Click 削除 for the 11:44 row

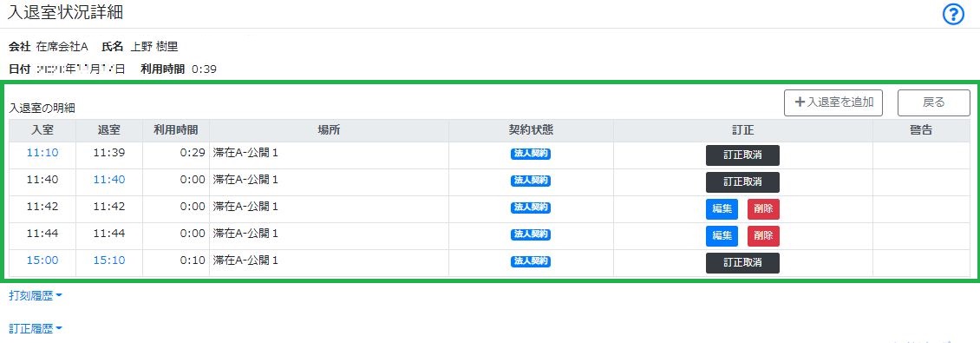pos(763,236)
